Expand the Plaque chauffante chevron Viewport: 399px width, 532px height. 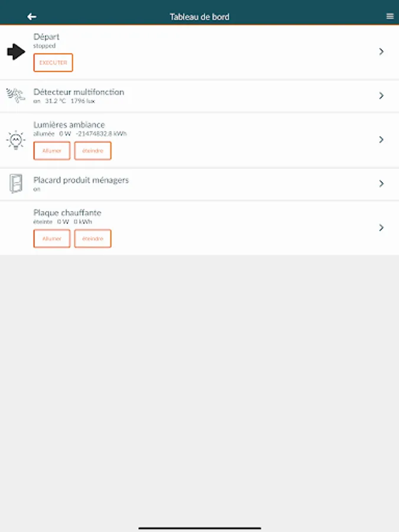click(x=381, y=228)
